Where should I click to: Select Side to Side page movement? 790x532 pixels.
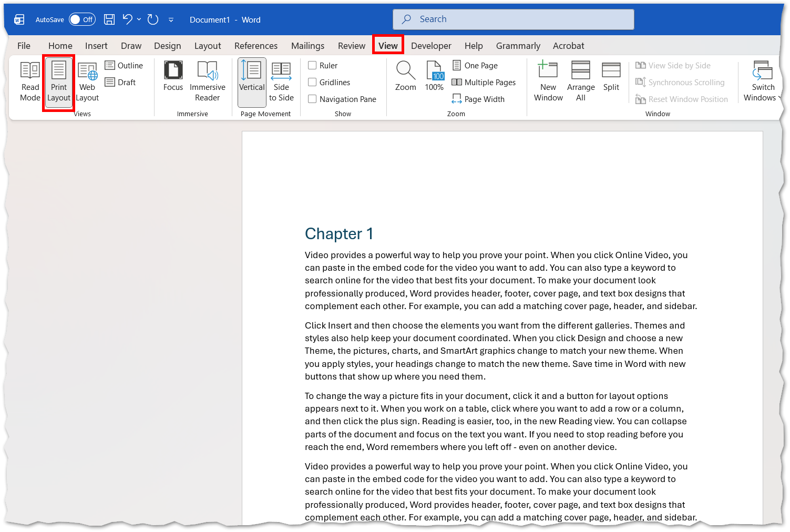click(x=281, y=81)
